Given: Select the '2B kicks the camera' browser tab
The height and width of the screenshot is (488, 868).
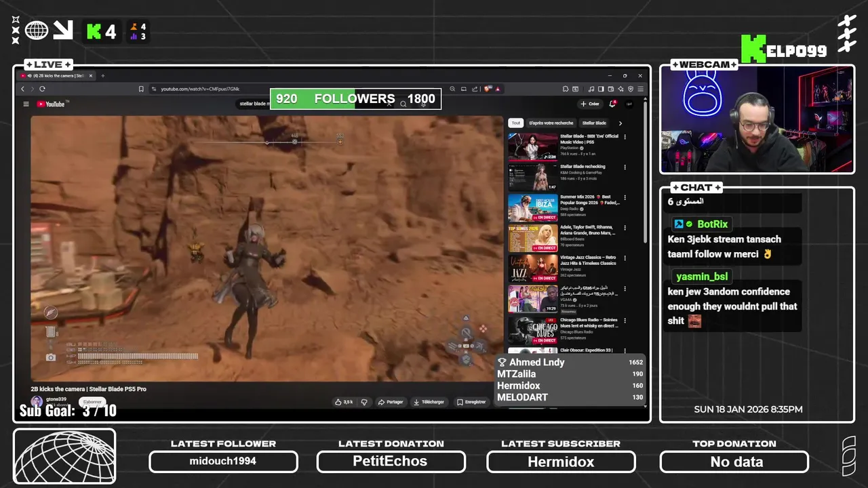Looking at the screenshot, I should point(56,76).
